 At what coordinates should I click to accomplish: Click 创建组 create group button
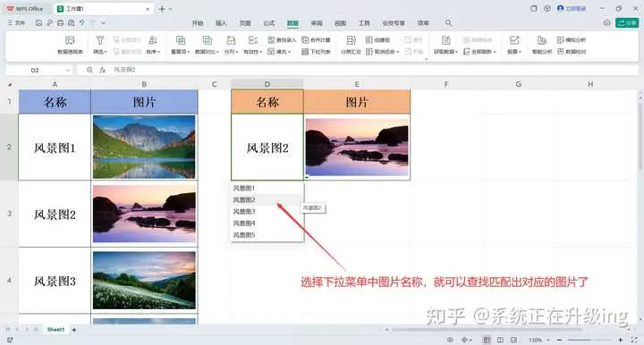(377, 40)
